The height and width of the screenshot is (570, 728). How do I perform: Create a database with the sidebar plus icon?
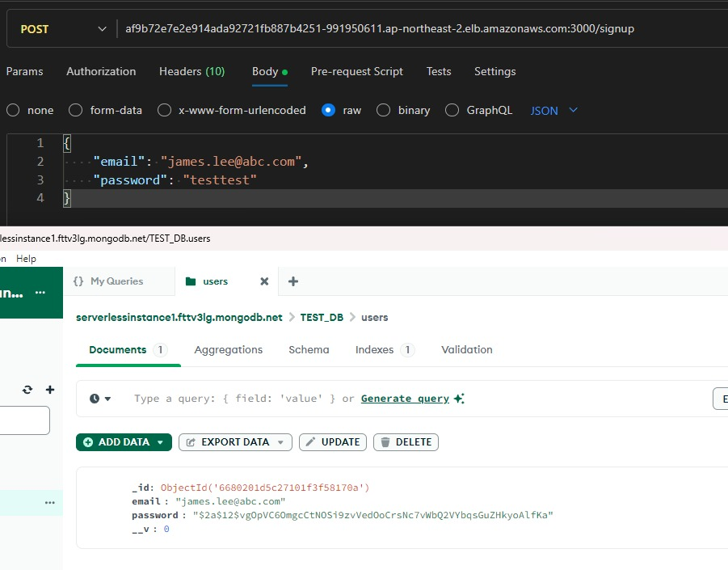50,390
